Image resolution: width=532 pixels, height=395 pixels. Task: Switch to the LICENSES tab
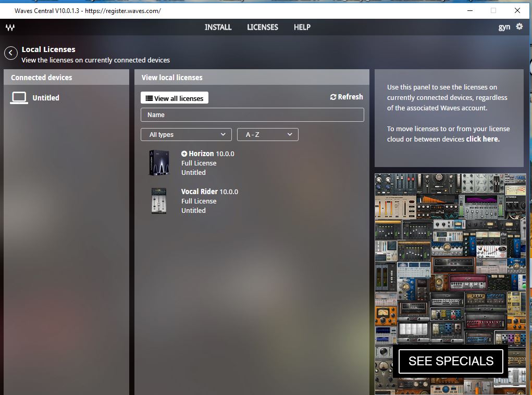[263, 27]
